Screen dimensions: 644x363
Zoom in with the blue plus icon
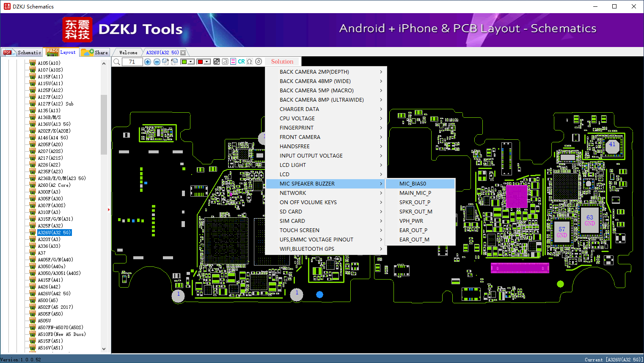click(x=148, y=62)
